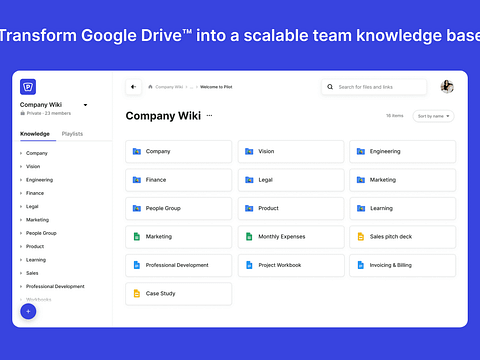Click the Private 23 members text
Image resolution: width=480 pixels, height=360 pixels.
(x=49, y=113)
